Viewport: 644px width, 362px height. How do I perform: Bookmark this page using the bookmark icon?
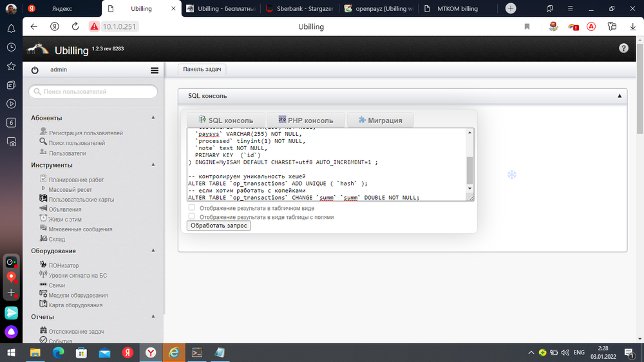coord(527,26)
